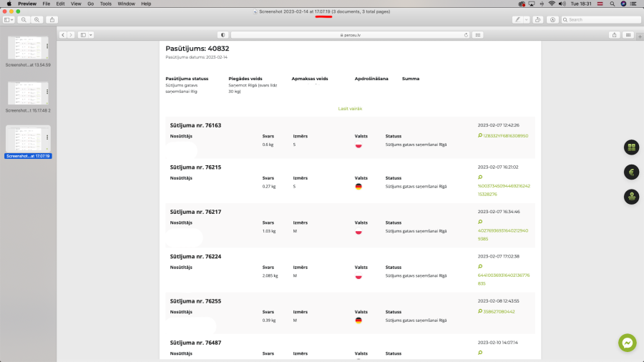Expand the highlight color dropdown arrow
The image size is (644, 362).
526,20
